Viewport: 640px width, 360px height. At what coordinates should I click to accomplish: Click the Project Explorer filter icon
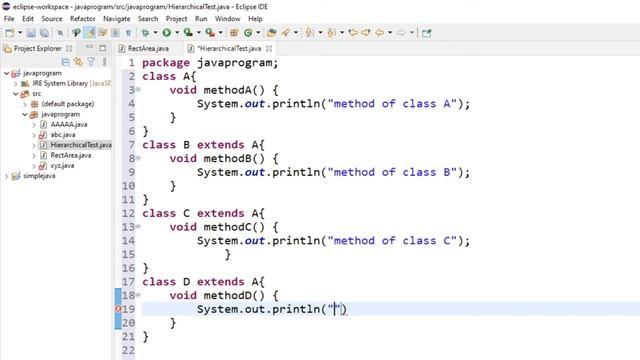tap(91, 62)
